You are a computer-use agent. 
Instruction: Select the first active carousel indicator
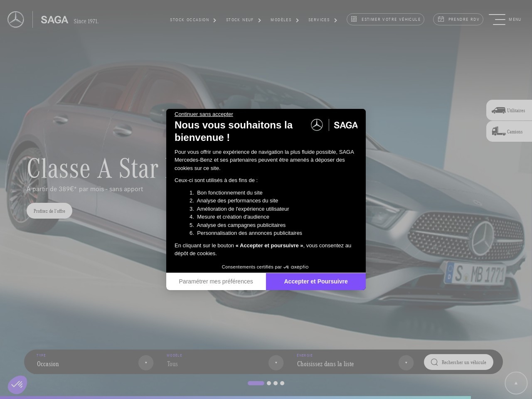point(256,383)
